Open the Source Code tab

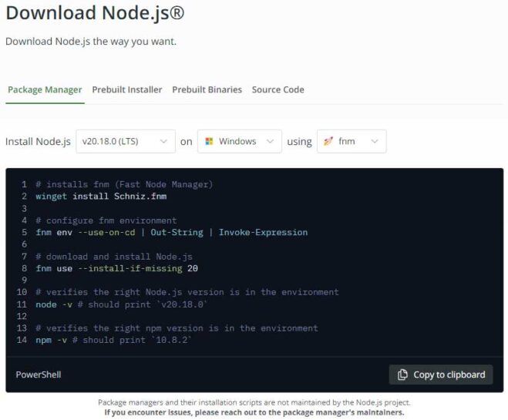pos(278,89)
